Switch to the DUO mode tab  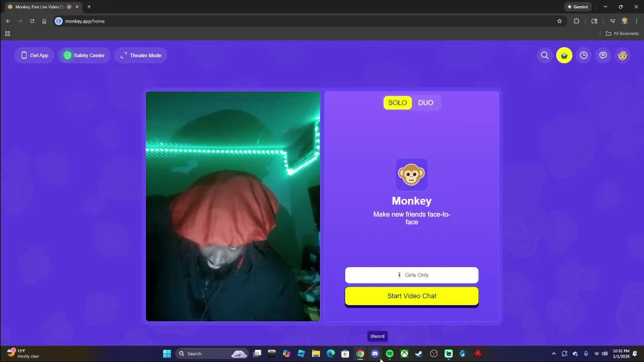click(x=426, y=103)
